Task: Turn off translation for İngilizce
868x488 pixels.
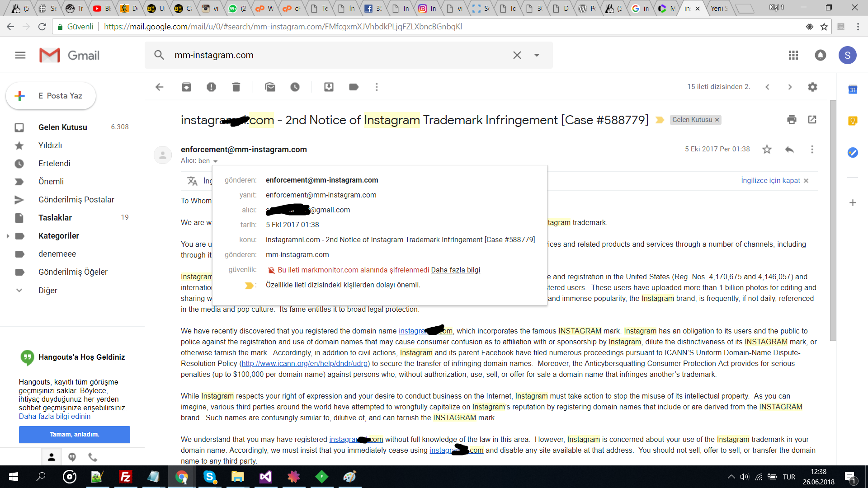Action: (x=774, y=181)
